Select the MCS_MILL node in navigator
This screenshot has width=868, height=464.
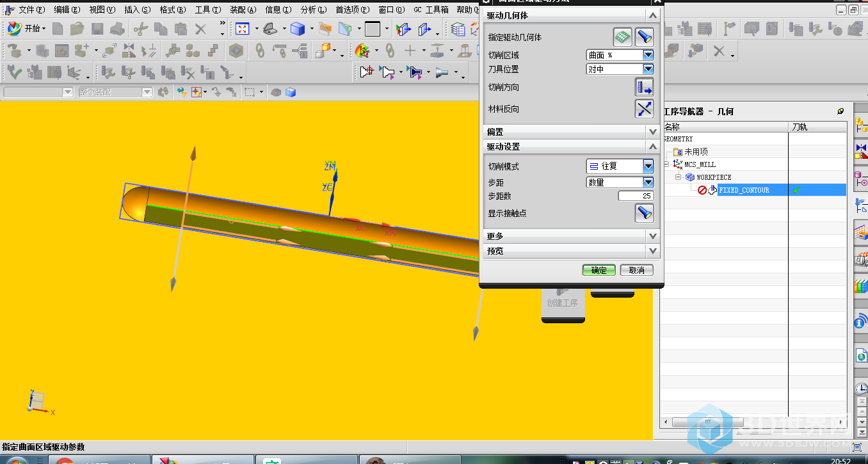(x=700, y=164)
